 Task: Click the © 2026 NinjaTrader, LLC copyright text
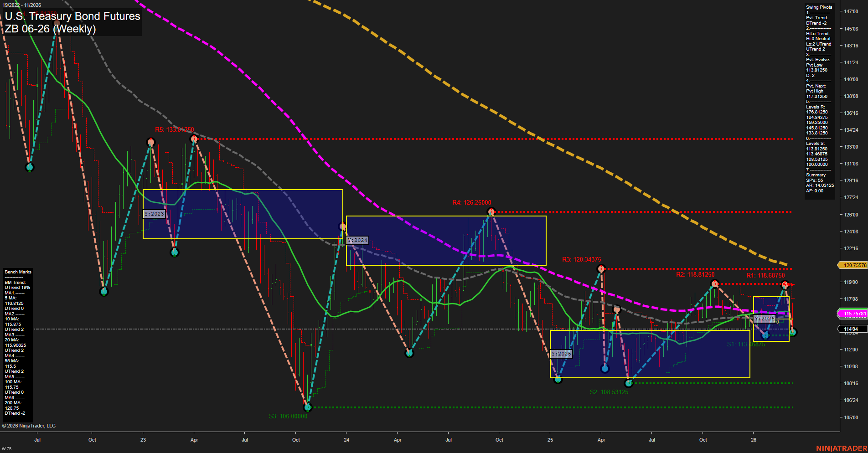click(x=30, y=425)
